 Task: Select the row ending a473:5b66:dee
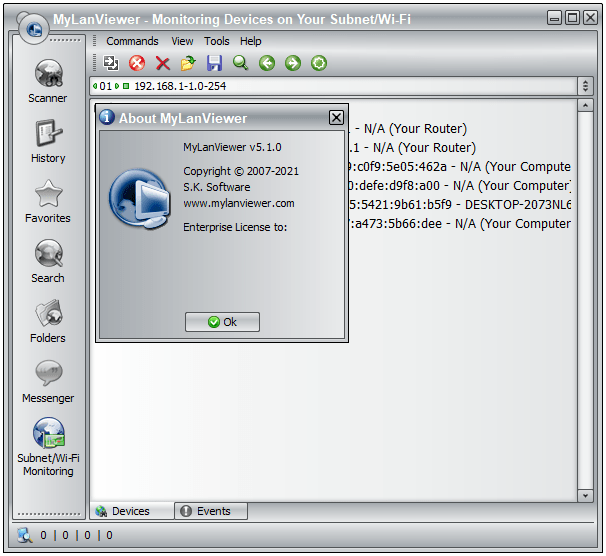(460, 223)
